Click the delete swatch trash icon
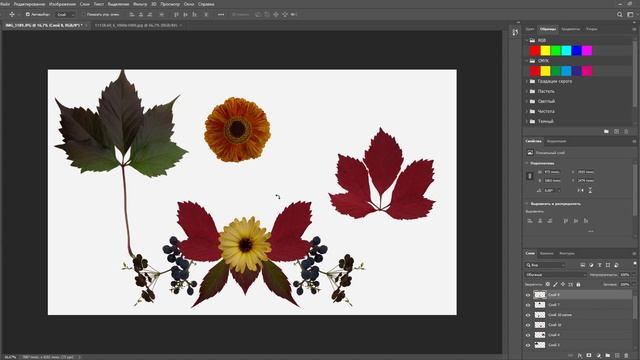The width and height of the screenshot is (640, 360). tap(626, 131)
